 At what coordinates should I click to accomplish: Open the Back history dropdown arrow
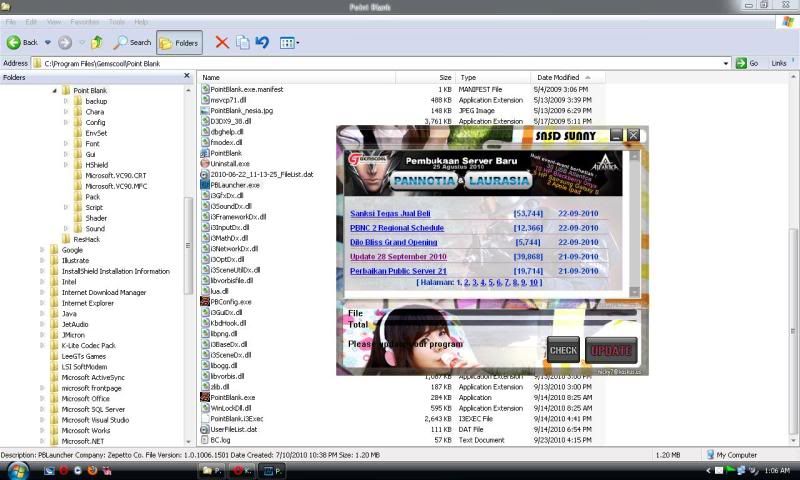[47, 42]
